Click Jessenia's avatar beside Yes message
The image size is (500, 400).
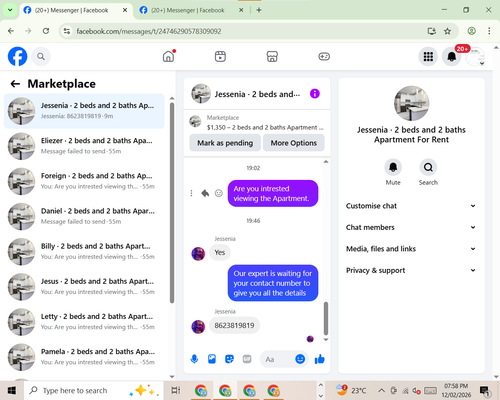coord(198,254)
